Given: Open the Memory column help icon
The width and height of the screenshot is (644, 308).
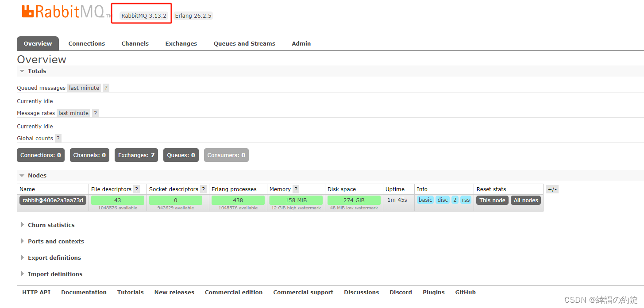Looking at the screenshot, I should click(x=296, y=189).
